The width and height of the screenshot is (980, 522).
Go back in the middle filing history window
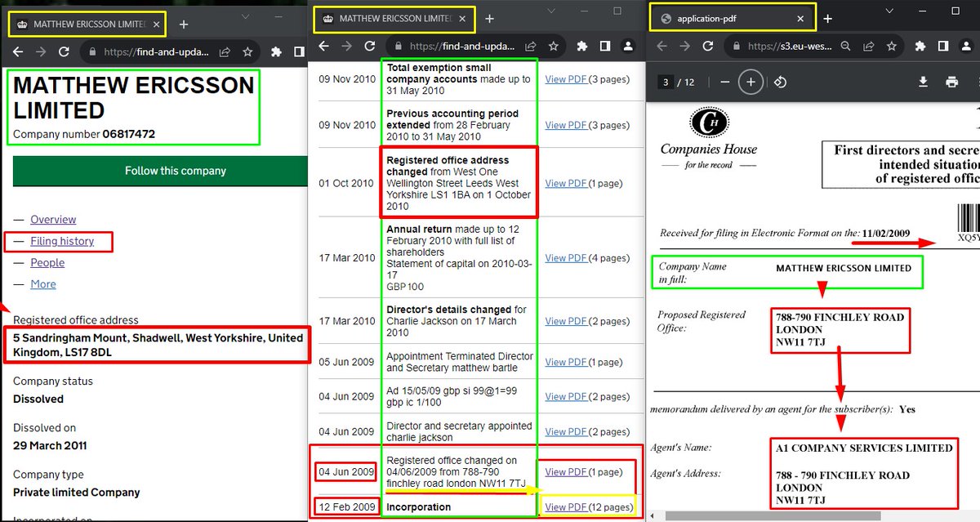coord(323,47)
